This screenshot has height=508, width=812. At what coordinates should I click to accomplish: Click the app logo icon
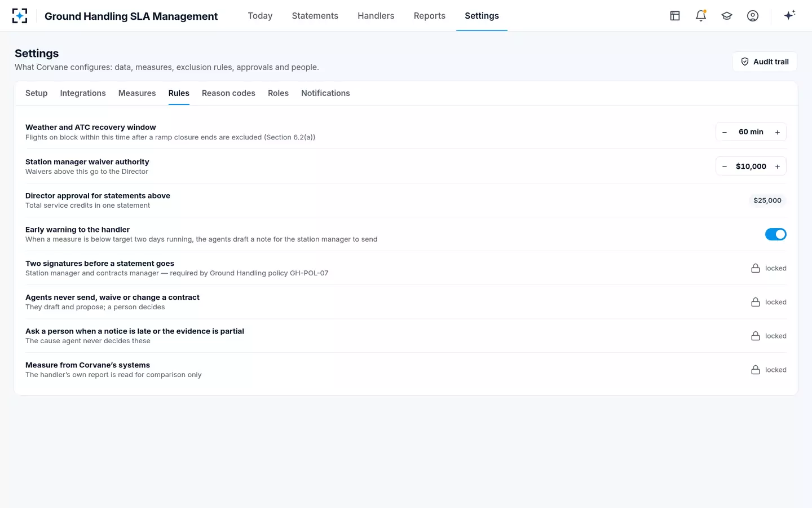click(x=20, y=16)
